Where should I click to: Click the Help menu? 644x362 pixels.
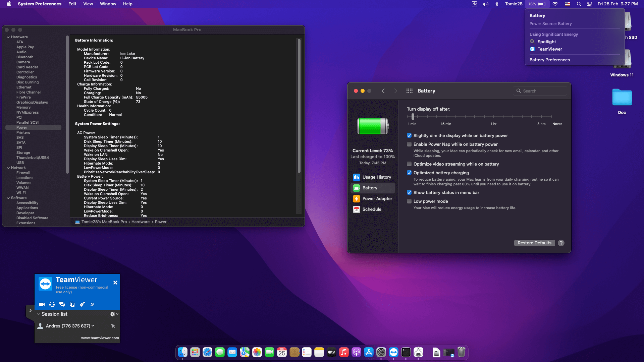point(127,4)
